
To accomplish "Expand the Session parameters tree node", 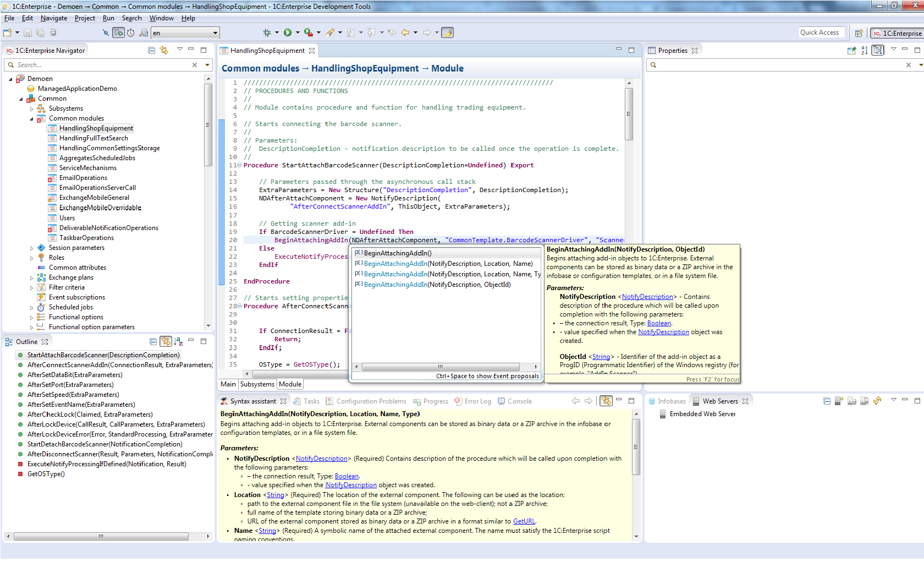I will click(x=31, y=248).
